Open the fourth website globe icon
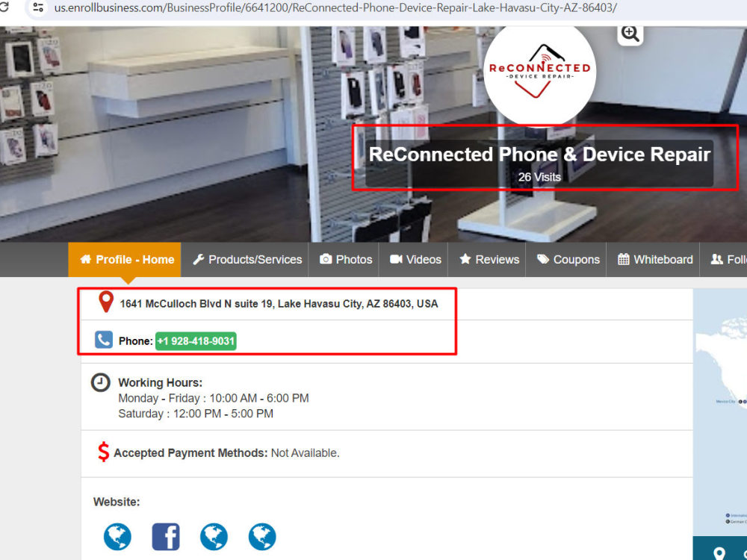 [x=262, y=537]
